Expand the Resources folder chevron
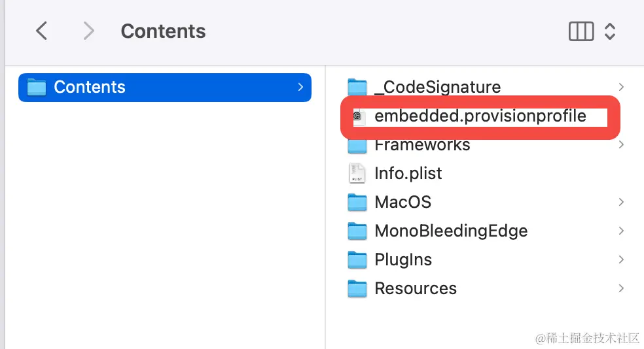Viewport: 644px width, 349px height. coord(620,289)
